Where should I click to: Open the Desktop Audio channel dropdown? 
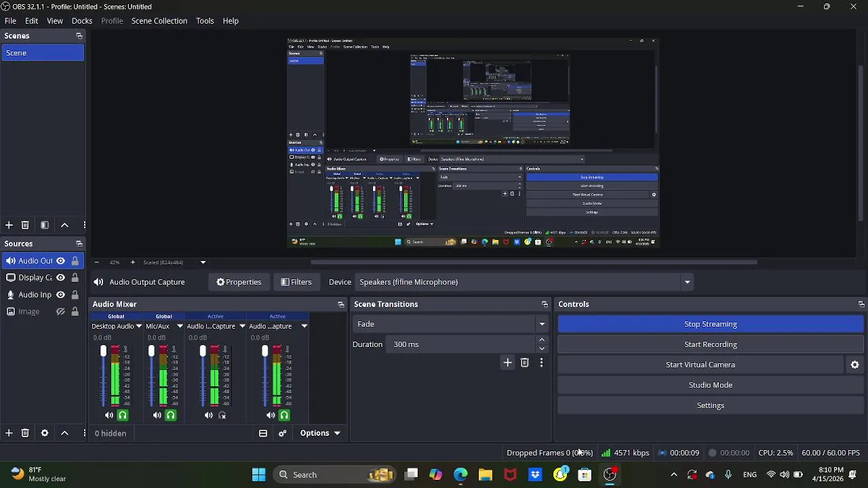[x=138, y=327]
